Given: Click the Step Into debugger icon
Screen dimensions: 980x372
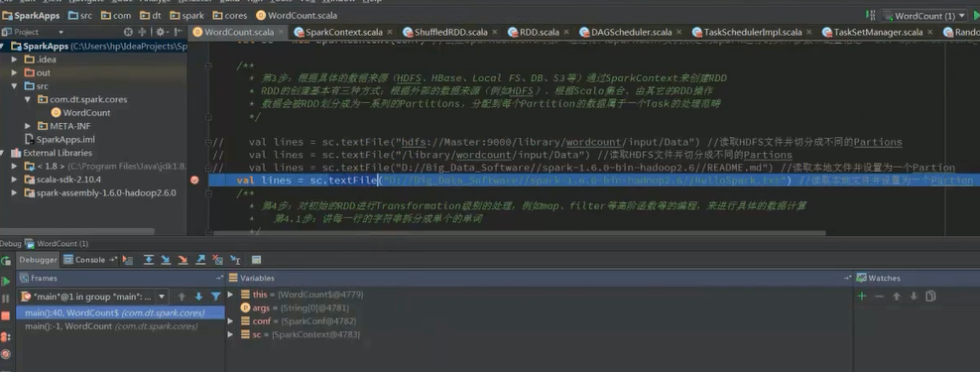Looking at the screenshot, I should click(x=166, y=260).
